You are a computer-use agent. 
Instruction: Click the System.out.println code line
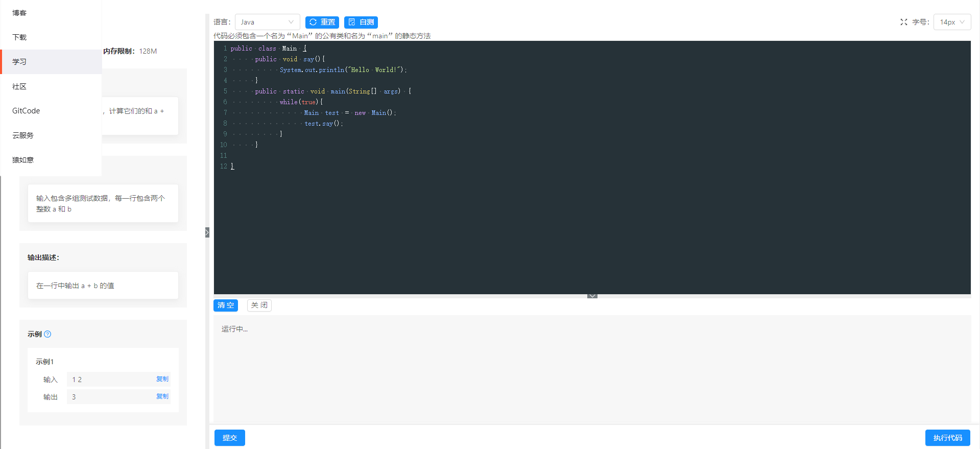coord(343,70)
